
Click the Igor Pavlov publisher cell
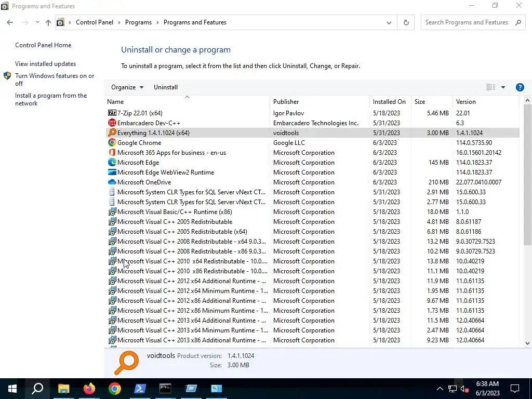point(288,113)
